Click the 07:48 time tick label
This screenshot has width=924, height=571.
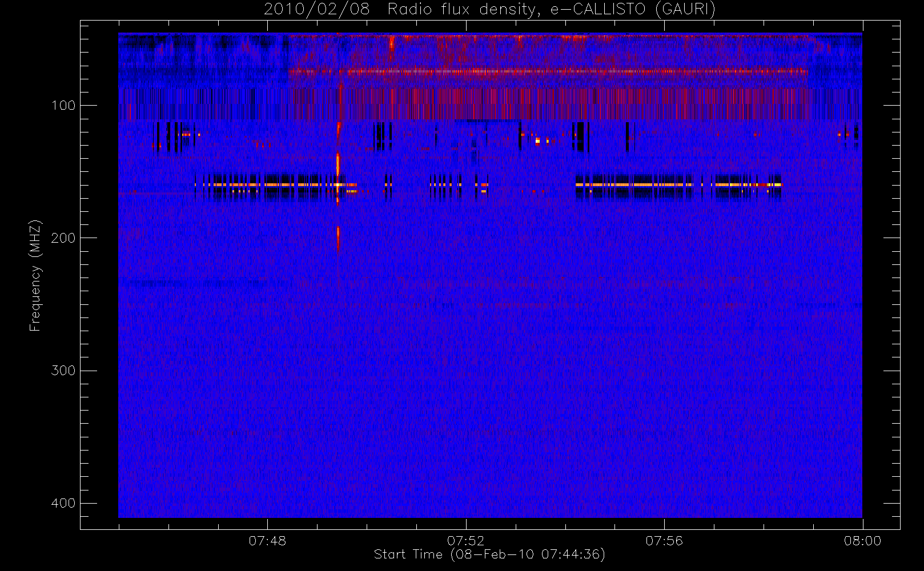267,541
